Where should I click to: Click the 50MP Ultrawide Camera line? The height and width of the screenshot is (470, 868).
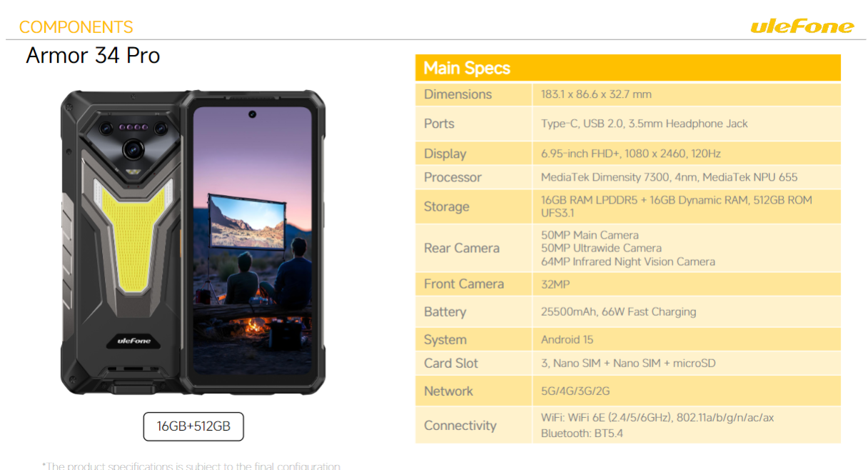click(x=601, y=248)
